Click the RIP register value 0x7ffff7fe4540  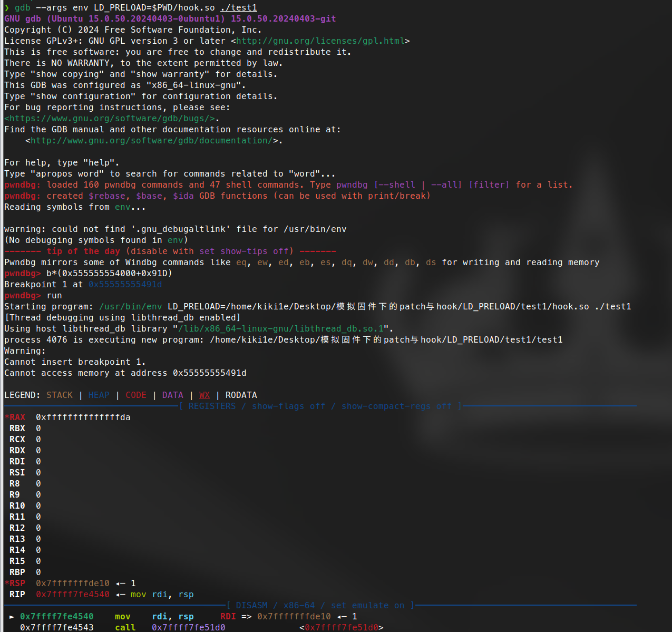(73, 595)
